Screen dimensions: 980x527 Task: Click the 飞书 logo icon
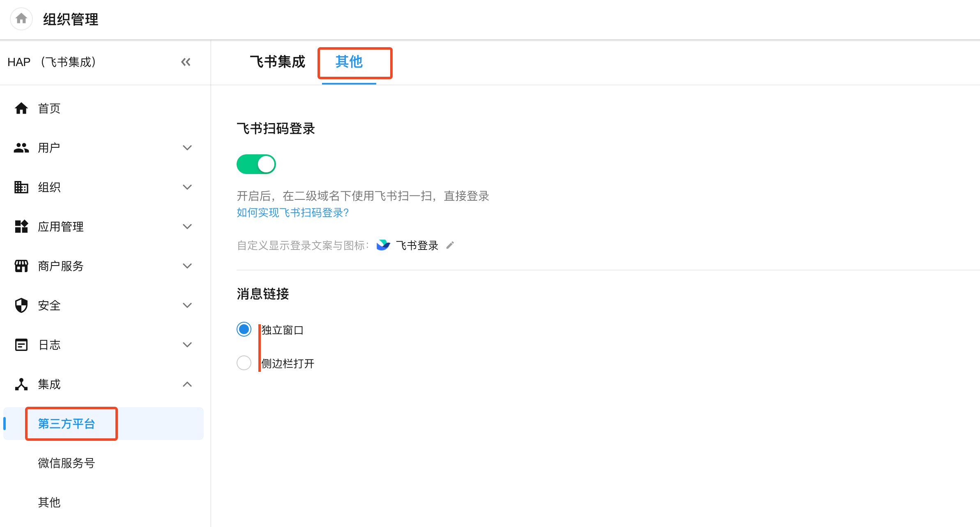pos(383,245)
